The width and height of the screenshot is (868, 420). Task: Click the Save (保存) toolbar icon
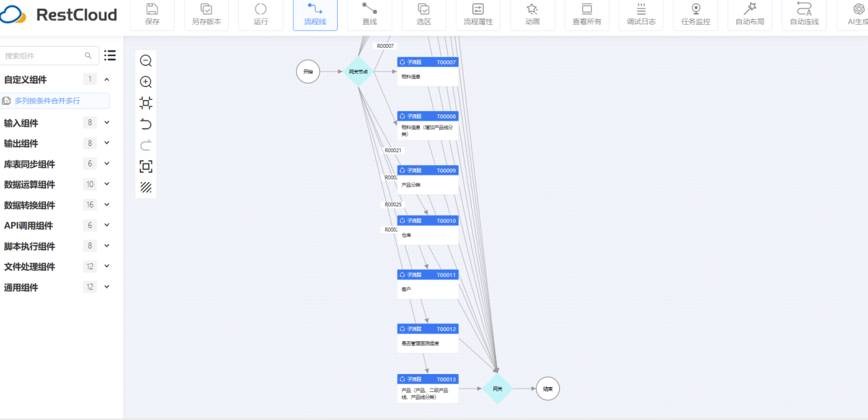[152, 10]
